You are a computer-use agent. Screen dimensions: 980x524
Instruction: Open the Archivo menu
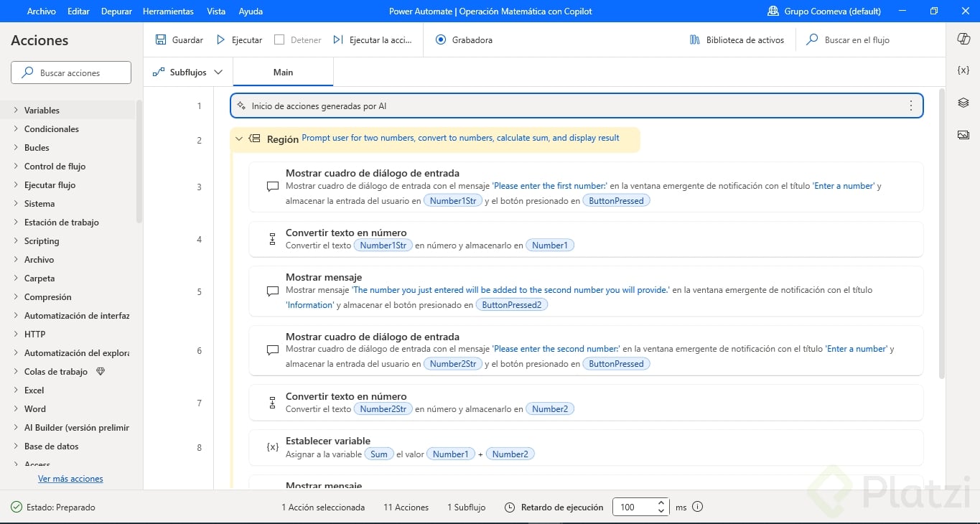click(x=41, y=11)
